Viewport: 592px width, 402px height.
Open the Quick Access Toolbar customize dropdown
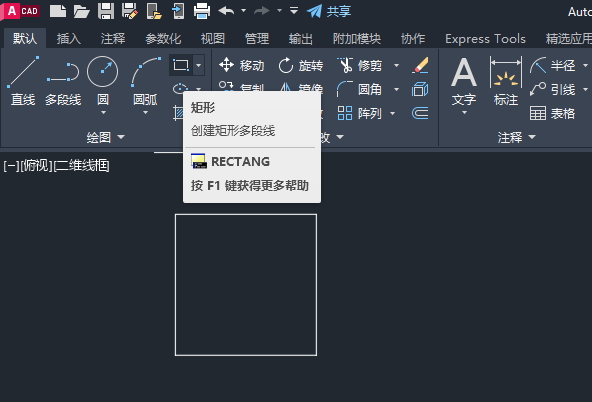(x=294, y=11)
